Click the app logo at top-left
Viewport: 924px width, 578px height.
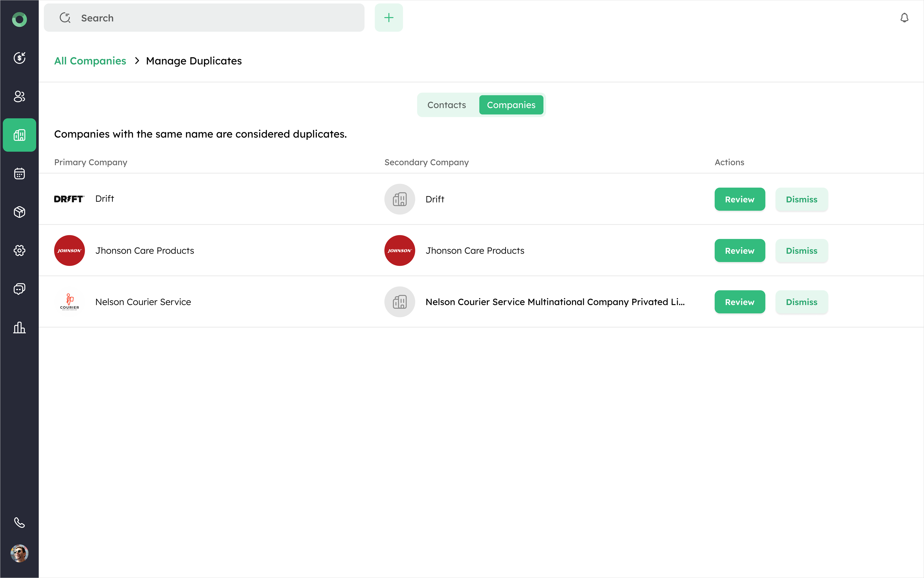click(x=19, y=19)
